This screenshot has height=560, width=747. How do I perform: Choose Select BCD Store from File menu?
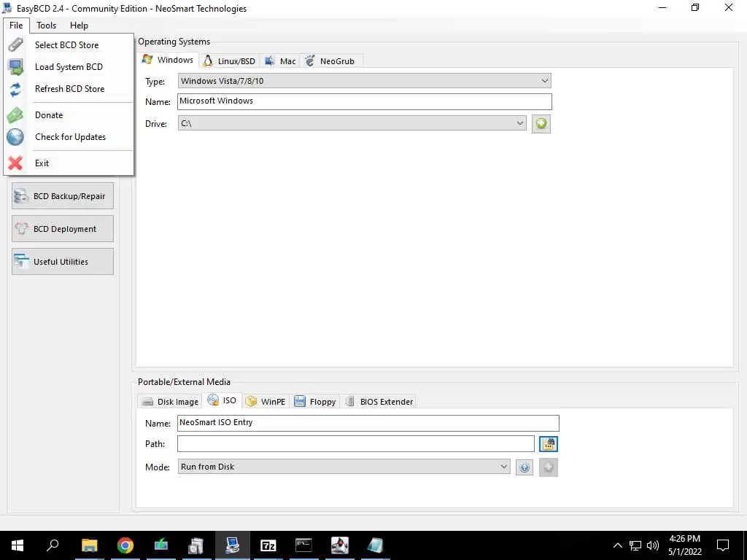(x=69, y=44)
